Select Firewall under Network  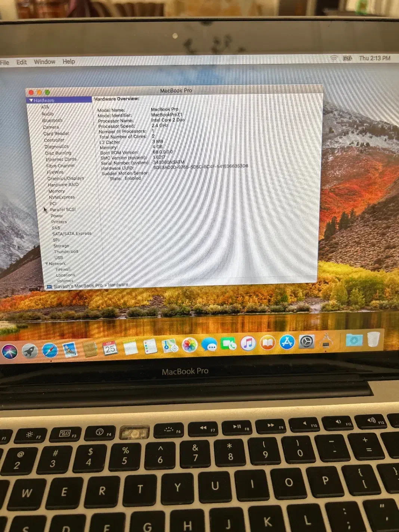(x=63, y=269)
